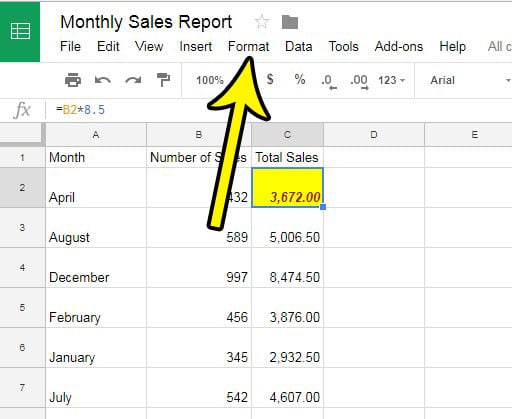
Task: Open the Tools menu
Action: (x=343, y=46)
